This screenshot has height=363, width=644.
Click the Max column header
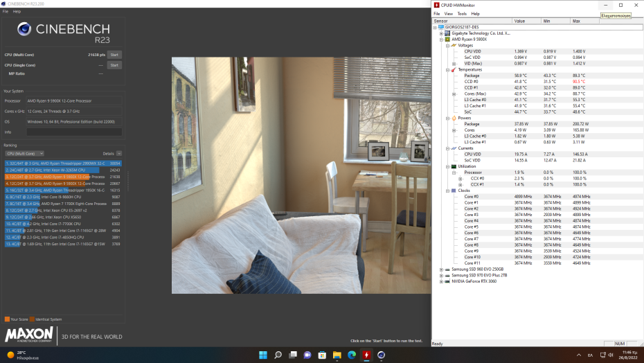pyautogui.click(x=585, y=21)
